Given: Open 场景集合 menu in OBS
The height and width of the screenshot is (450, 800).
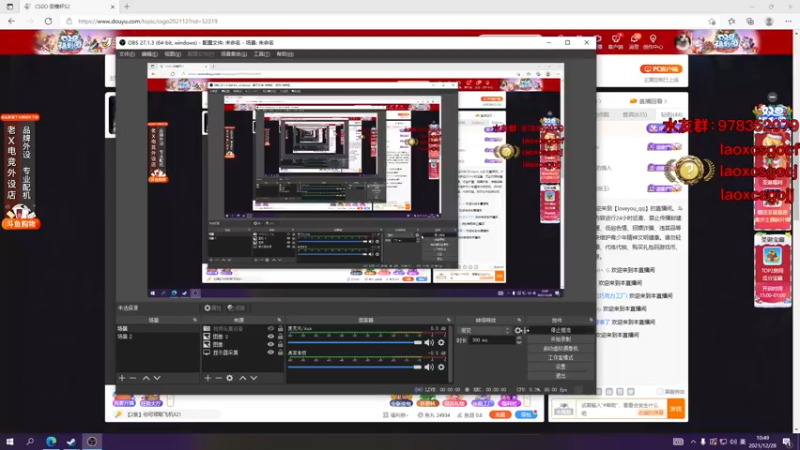Looking at the screenshot, I should (x=234, y=54).
